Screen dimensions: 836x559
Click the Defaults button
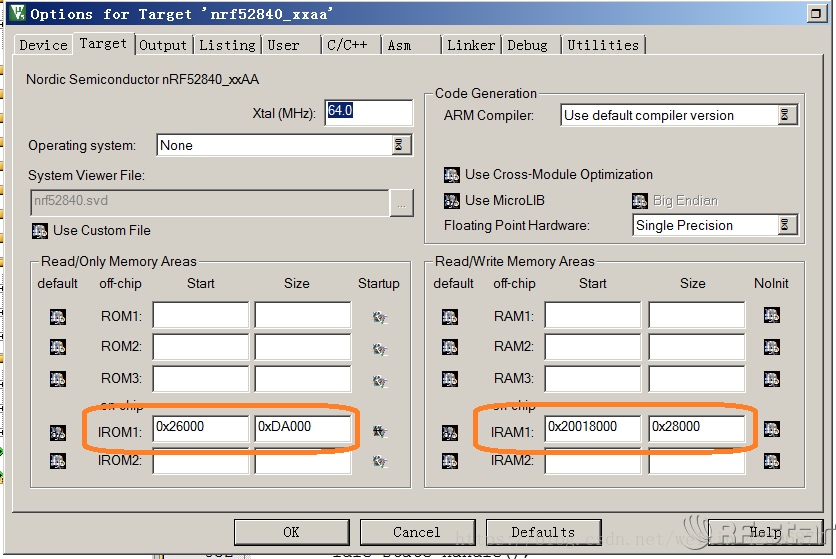(x=543, y=532)
